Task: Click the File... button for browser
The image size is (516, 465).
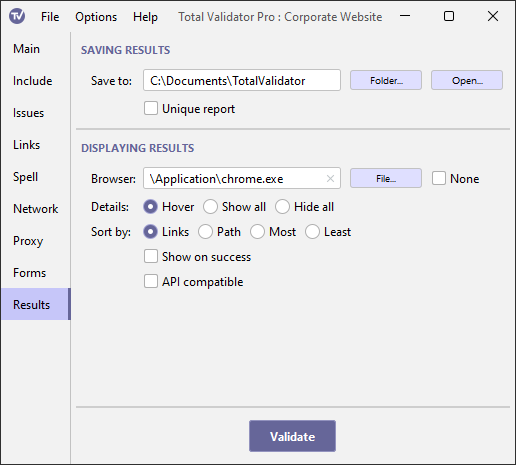Action: (386, 178)
